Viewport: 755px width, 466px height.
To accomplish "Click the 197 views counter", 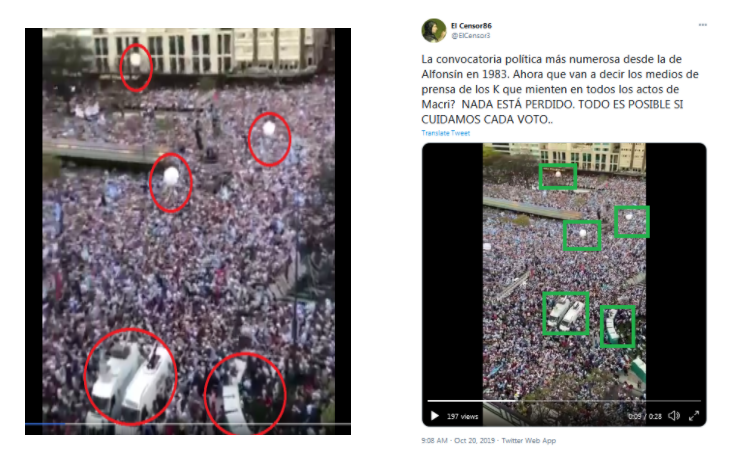I will (x=462, y=416).
